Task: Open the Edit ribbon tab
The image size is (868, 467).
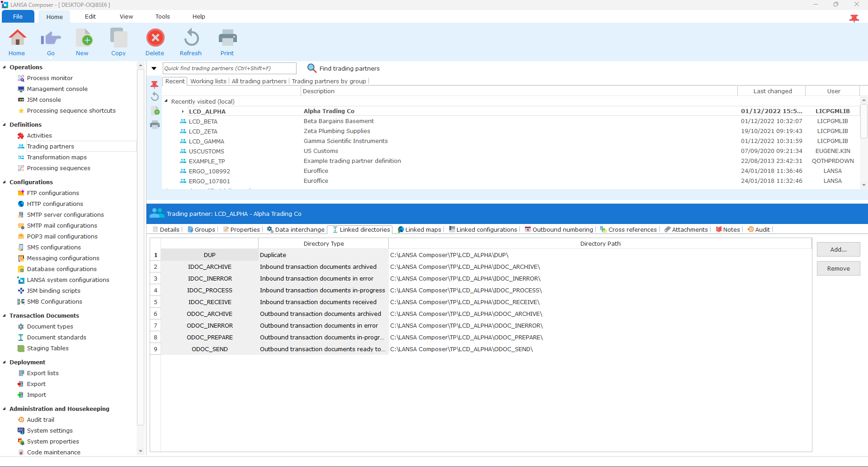Action: pyautogui.click(x=90, y=17)
